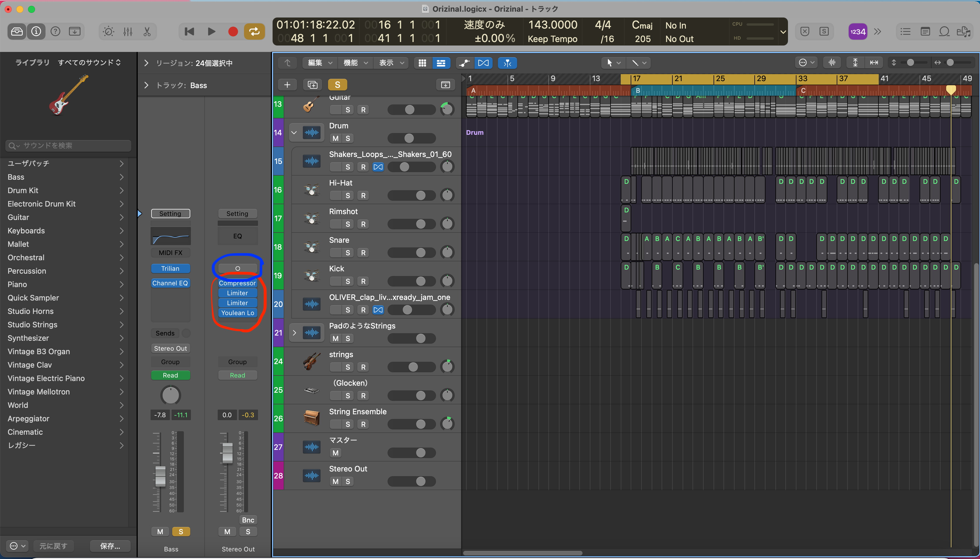Adjust the Hi-Hat track volume slider
The height and width of the screenshot is (559, 980).
pos(412,196)
